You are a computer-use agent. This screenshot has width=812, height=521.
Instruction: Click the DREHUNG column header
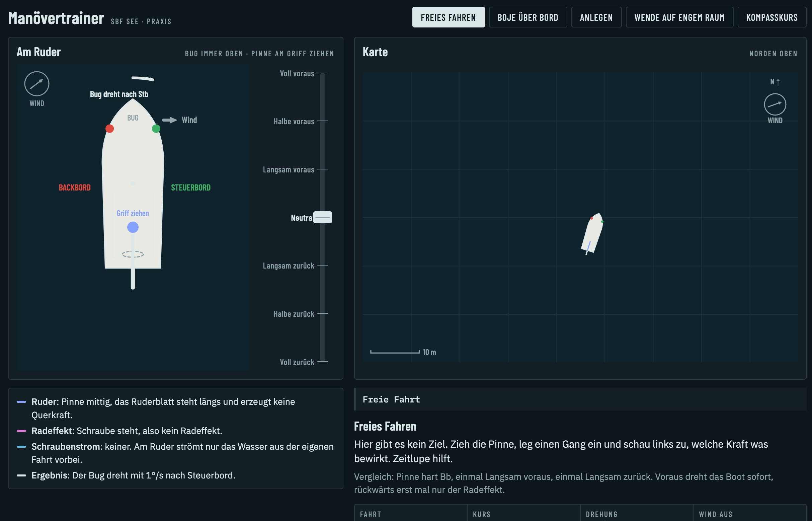click(x=602, y=514)
